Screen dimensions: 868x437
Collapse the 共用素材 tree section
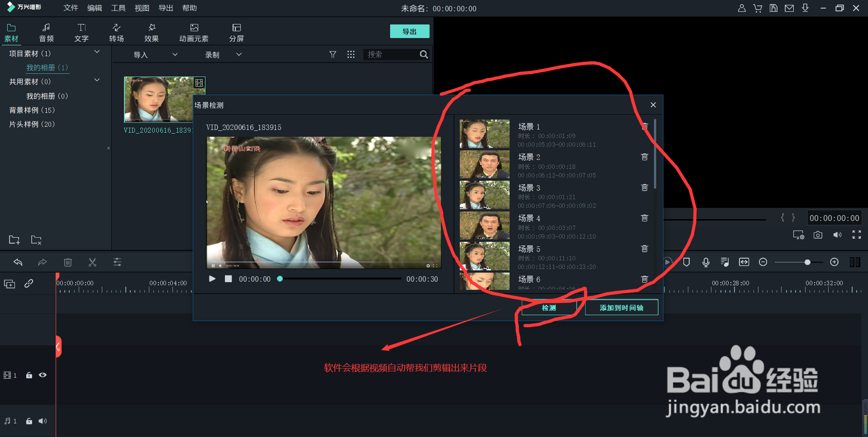click(97, 80)
